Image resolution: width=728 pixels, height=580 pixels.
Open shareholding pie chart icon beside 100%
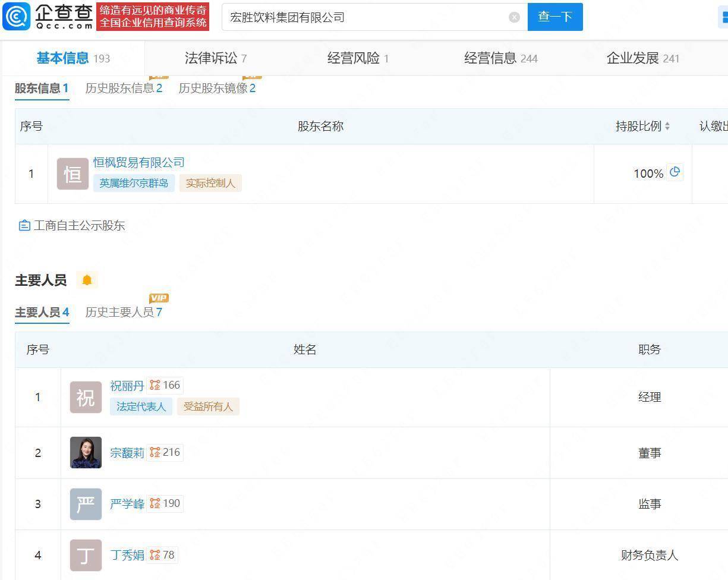click(675, 172)
